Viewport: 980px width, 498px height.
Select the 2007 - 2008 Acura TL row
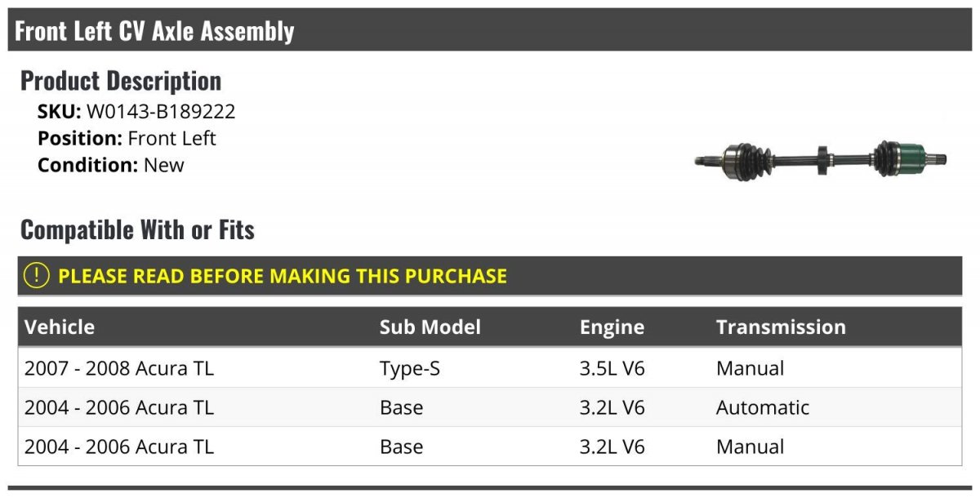click(x=119, y=368)
